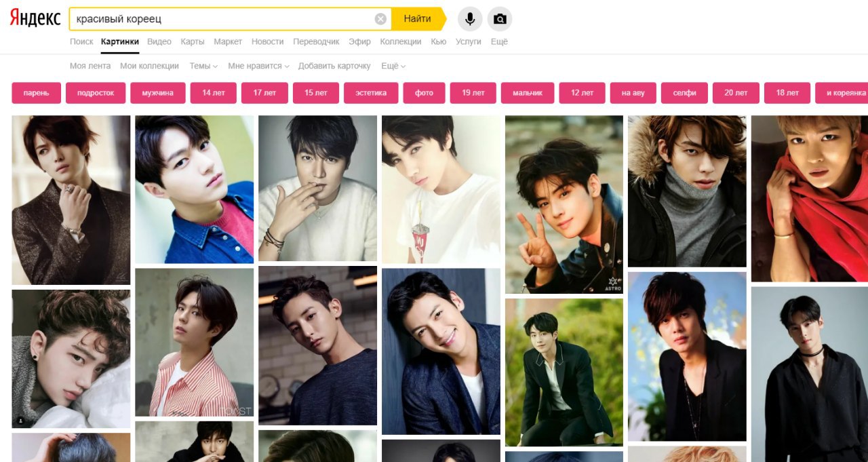The image size is (868, 462).
Task: Open the Кью tab
Action: tap(438, 41)
